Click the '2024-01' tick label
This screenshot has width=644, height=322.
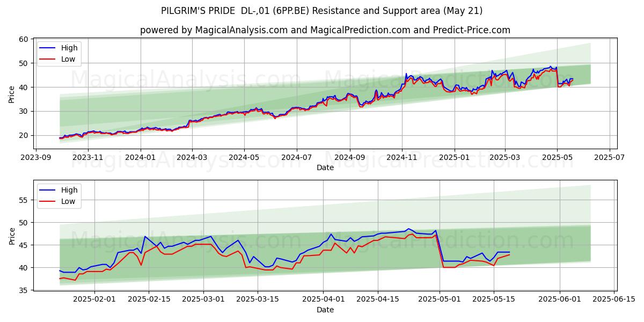tap(141, 157)
